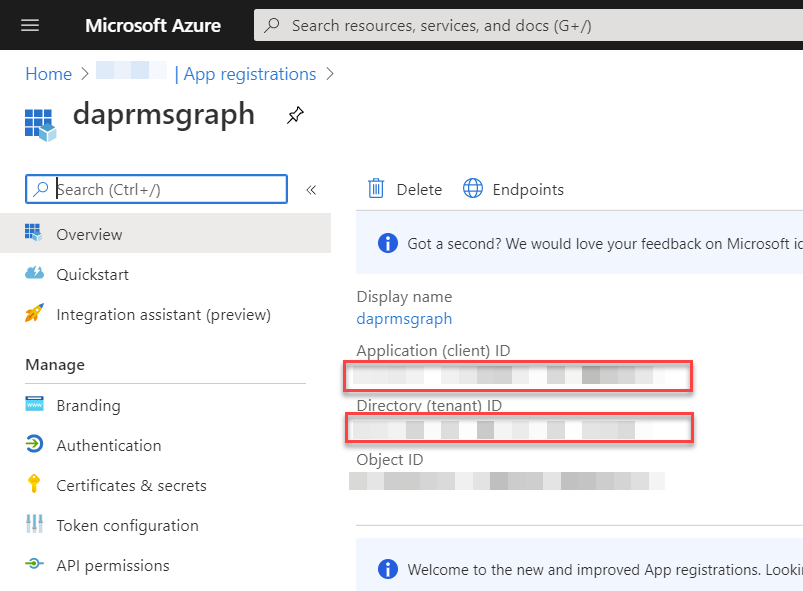Click the Token configuration sliders icon
This screenshot has width=803, height=591.
pyautogui.click(x=34, y=523)
